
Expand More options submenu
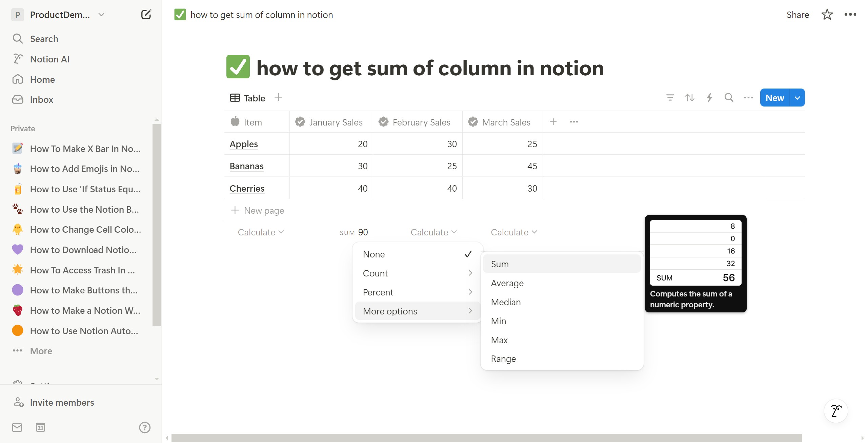pyautogui.click(x=417, y=311)
